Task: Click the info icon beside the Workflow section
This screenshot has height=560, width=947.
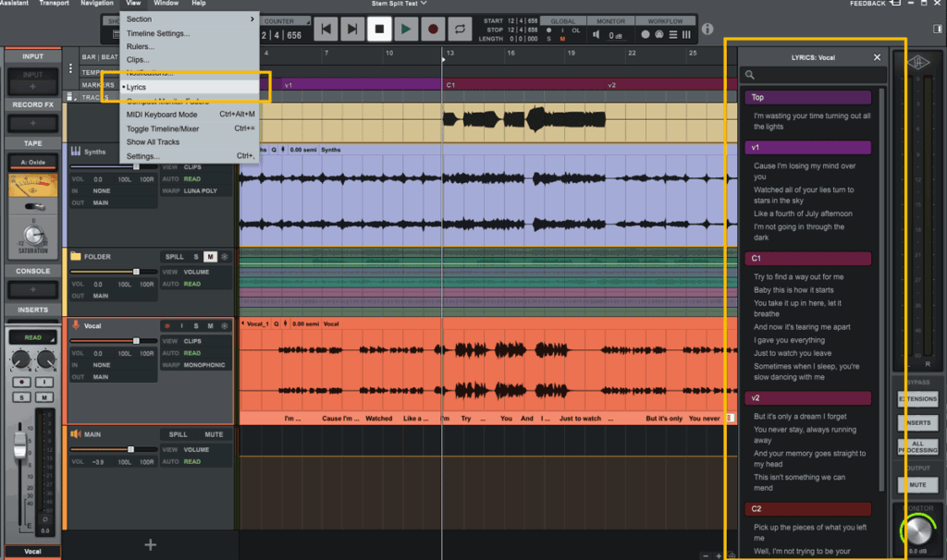Action: click(707, 29)
